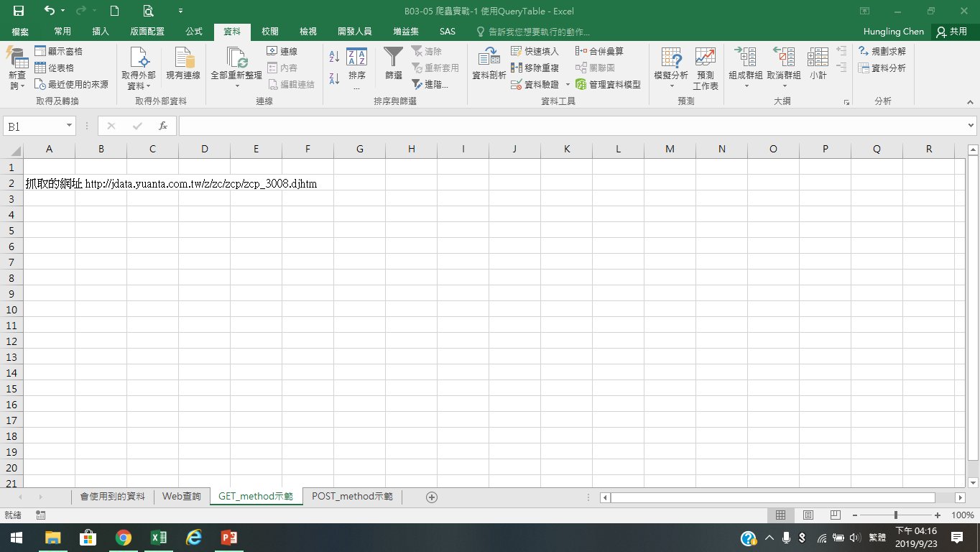Open Data Analysis (資料分析)
Image resolution: width=980 pixels, height=552 pixels.
(x=882, y=68)
